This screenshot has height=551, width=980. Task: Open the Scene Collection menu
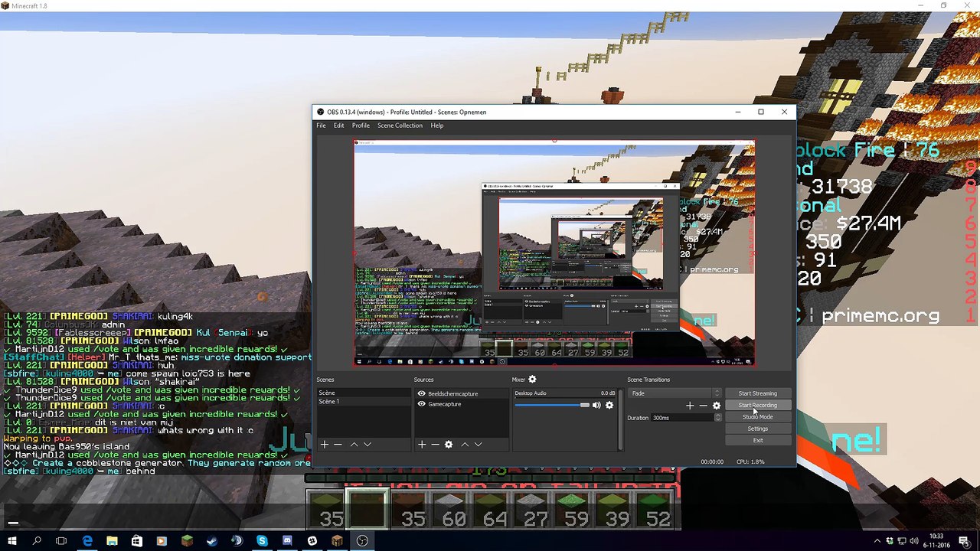tap(400, 126)
